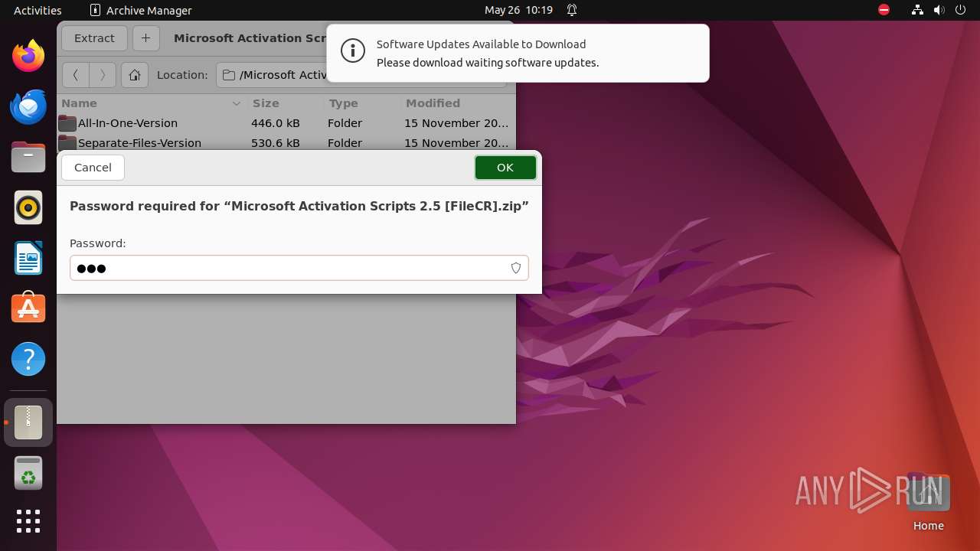The height and width of the screenshot is (551, 980).
Task: Click the OK button in password dialog
Action: [505, 168]
